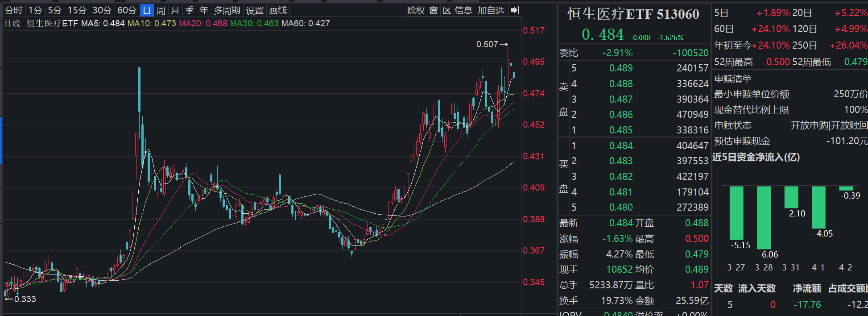Open chart 设置 settings
Viewport: 868px width, 316px height.
255,10
